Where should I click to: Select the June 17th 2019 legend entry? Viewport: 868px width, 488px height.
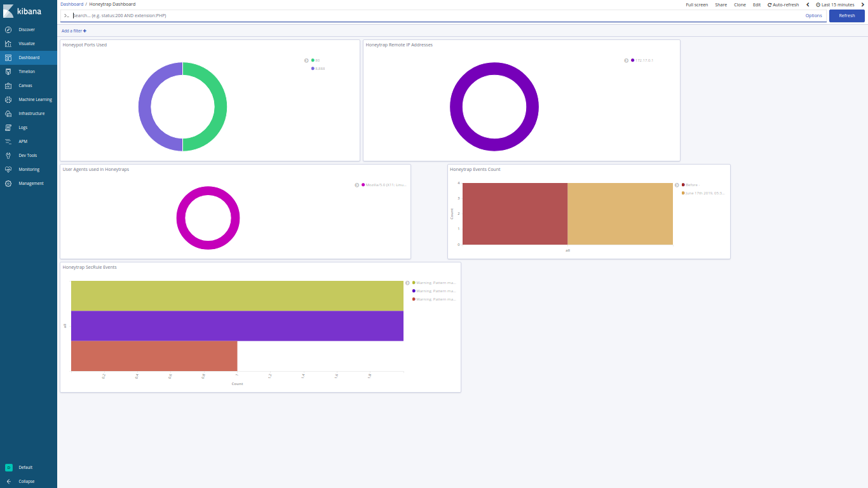703,193
